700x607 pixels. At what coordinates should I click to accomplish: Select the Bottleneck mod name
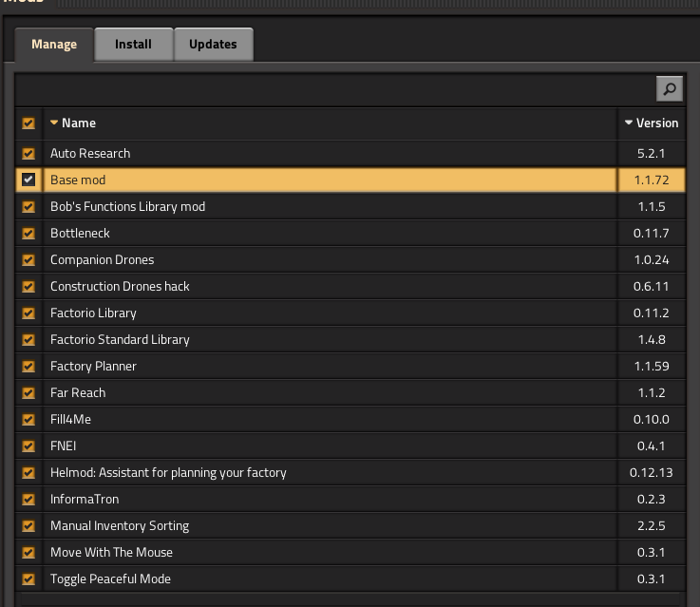tap(80, 233)
